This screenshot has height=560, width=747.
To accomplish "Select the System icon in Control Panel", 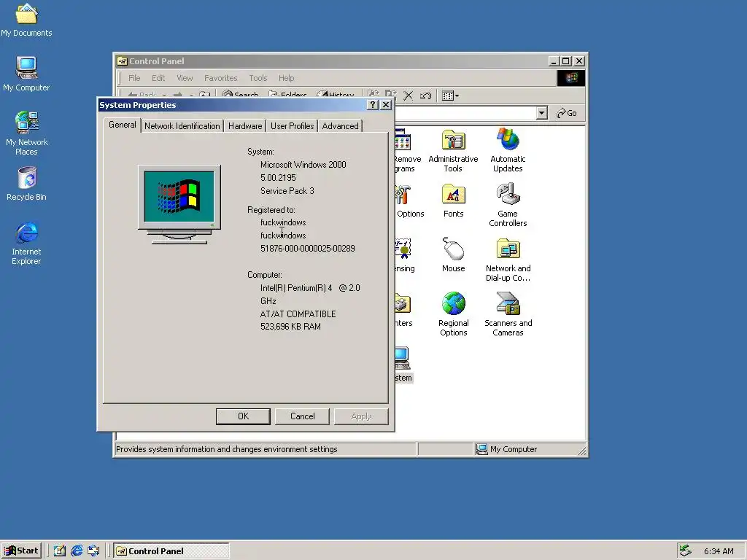I will point(403,365).
